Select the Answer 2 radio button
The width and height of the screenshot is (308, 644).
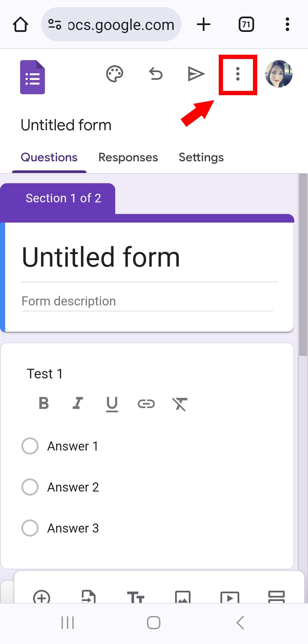click(30, 487)
